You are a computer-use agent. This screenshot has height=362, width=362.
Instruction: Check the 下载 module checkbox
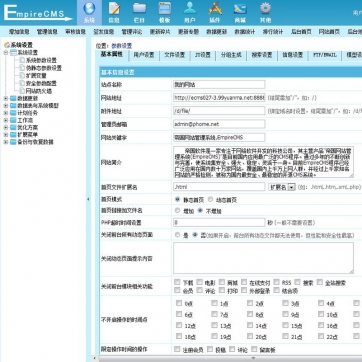pos(177,282)
